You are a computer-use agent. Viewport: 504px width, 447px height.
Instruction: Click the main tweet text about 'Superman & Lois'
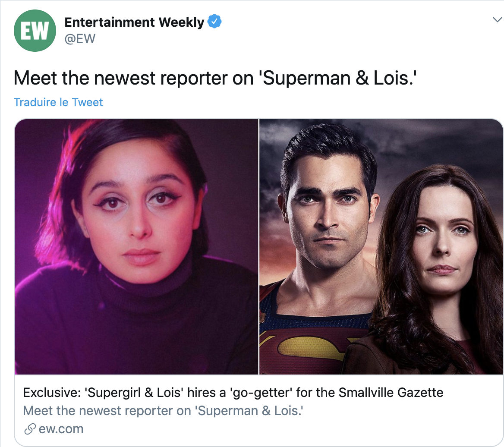coord(215,78)
